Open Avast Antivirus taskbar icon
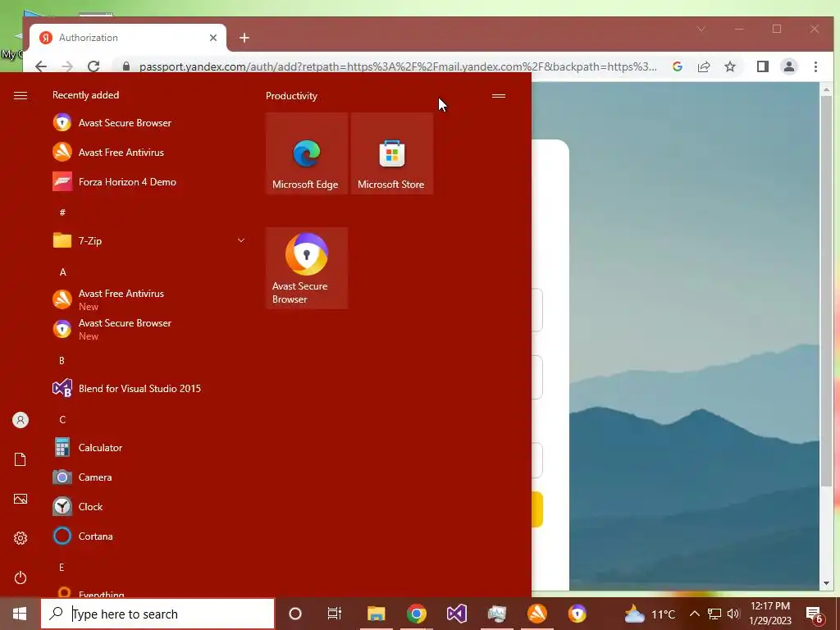Viewport: 840px width, 630px height. point(537,614)
